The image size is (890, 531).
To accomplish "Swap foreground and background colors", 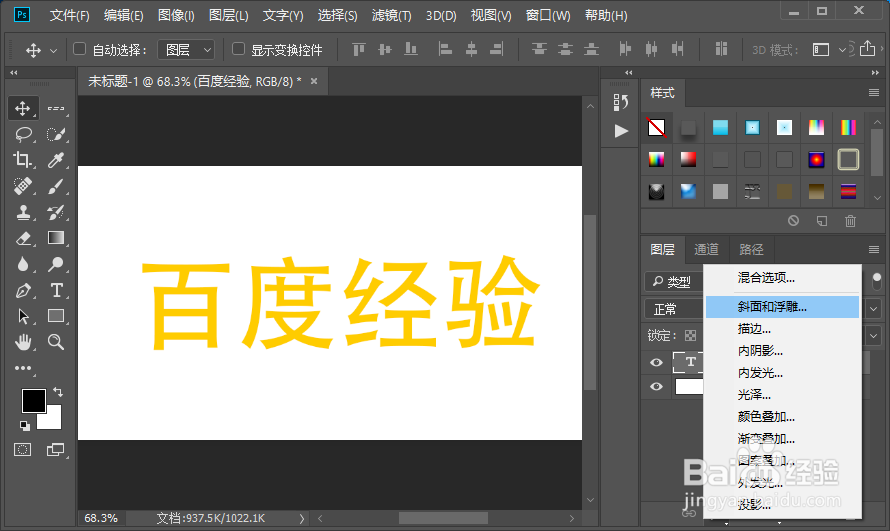I will (x=58, y=391).
